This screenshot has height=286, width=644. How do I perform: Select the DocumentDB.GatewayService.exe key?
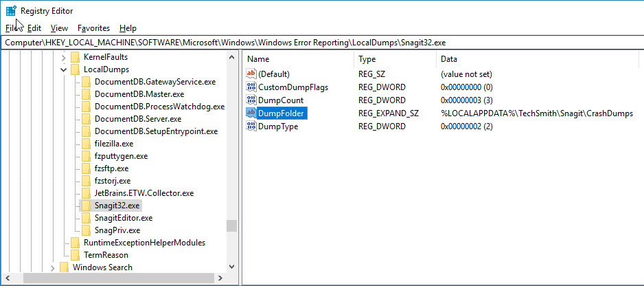pos(155,82)
